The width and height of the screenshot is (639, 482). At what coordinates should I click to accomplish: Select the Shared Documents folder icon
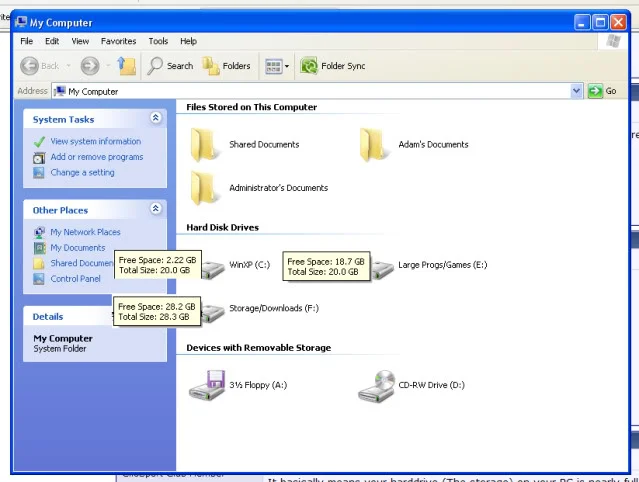(205, 145)
